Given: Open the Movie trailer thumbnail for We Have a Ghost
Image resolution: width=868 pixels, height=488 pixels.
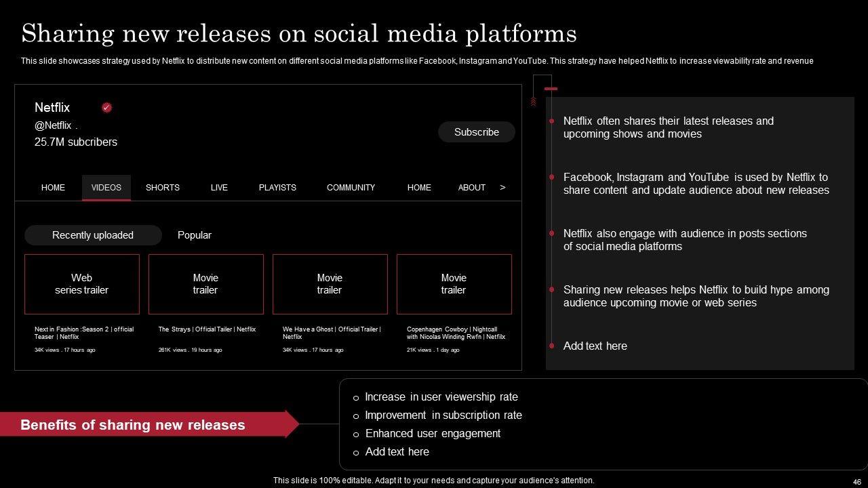Looking at the screenshot, I should 330,284.
